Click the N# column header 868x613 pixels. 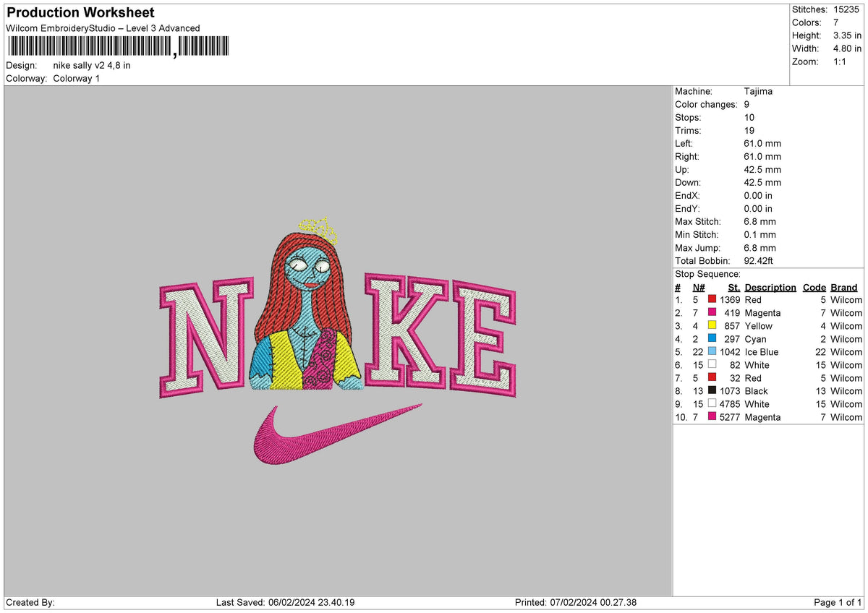coord(697,287)
